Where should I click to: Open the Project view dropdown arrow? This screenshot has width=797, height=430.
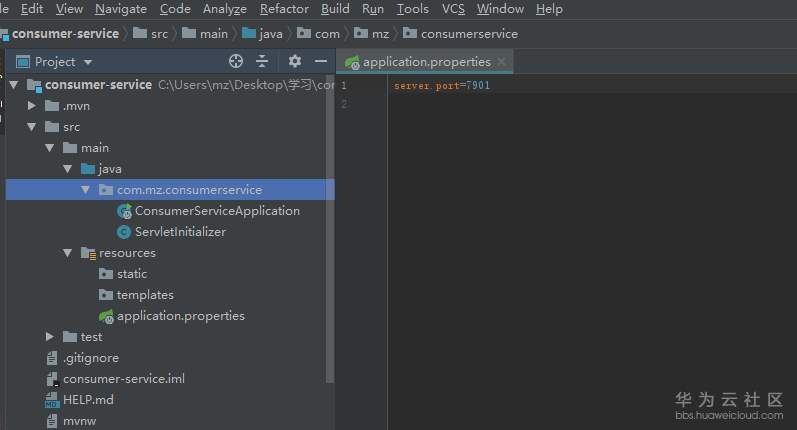pyautogui.click(x=88, y=63)
